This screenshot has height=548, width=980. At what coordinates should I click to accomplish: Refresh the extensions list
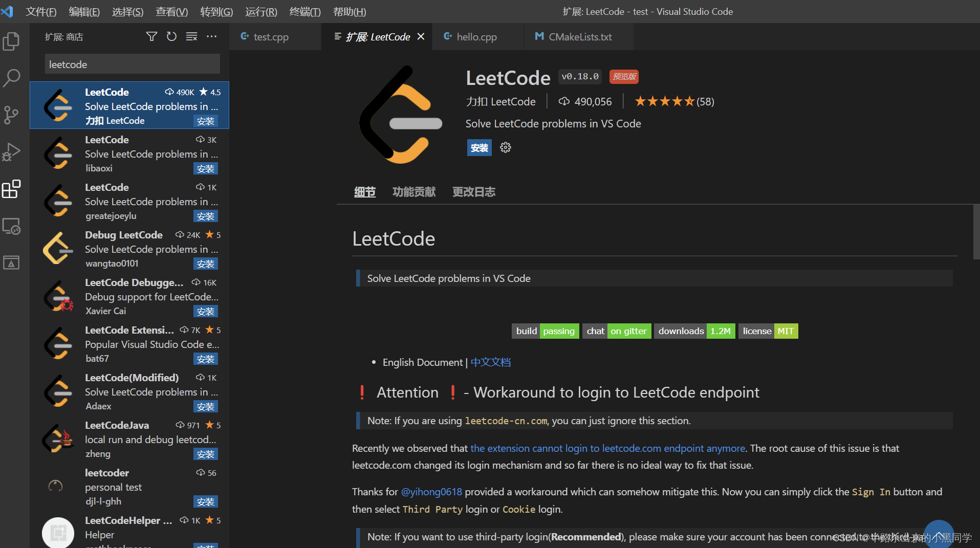pyautogui.click(x=171, y=36)
